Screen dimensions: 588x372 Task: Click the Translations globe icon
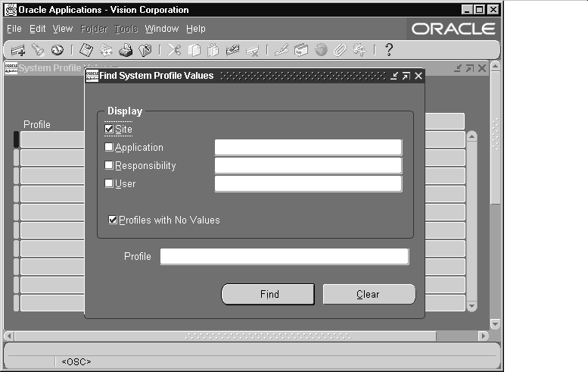321,50
